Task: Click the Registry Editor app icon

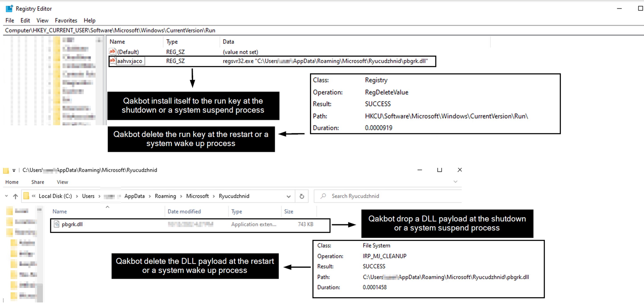Action: click(9, 8)
